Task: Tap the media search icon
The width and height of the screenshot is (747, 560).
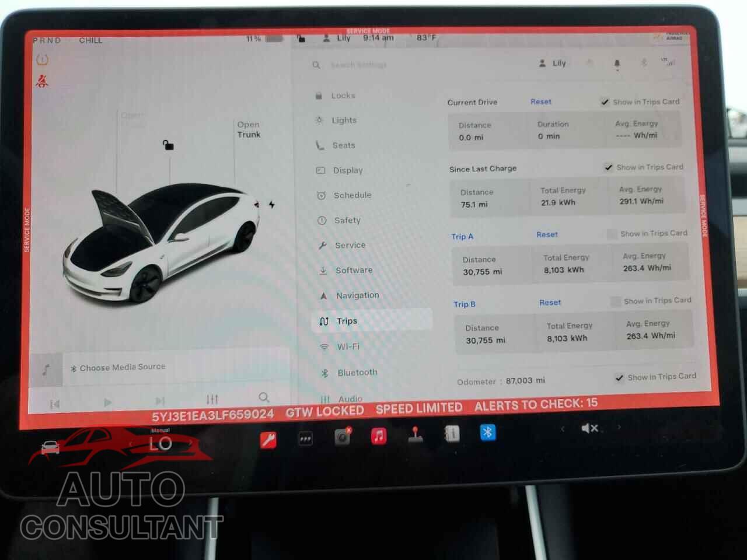Action: 264,397
